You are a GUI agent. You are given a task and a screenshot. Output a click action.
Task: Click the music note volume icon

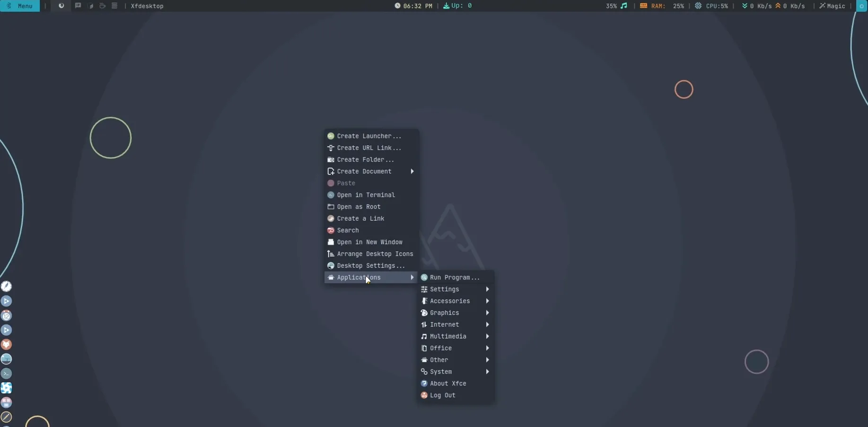click(x=624, y=6)
